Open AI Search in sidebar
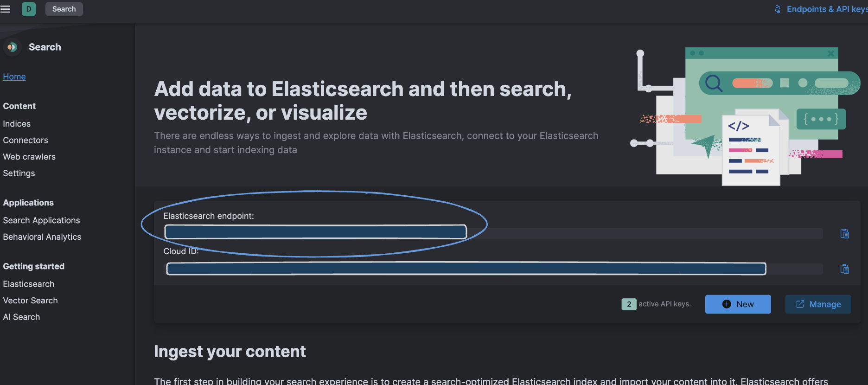 tap(21, 317)
